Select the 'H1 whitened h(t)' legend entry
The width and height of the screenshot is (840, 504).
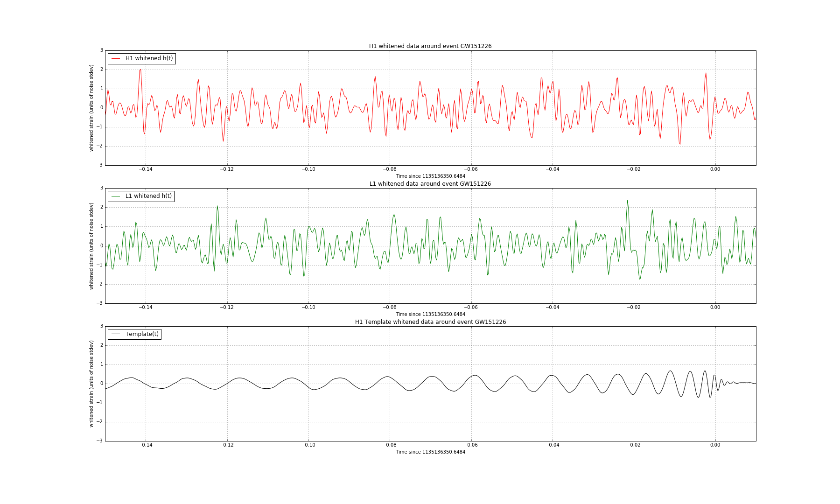[x=149, y=58]
